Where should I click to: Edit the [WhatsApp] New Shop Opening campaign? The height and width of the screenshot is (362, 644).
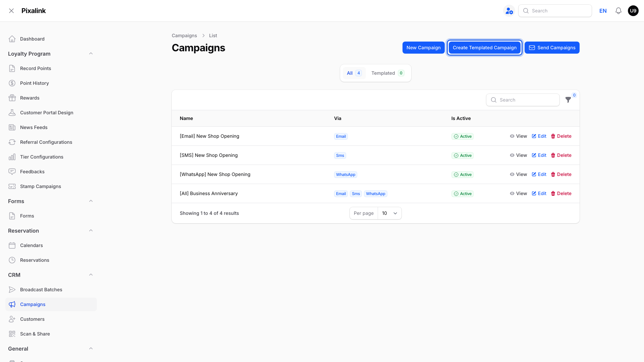click(539, 174)
